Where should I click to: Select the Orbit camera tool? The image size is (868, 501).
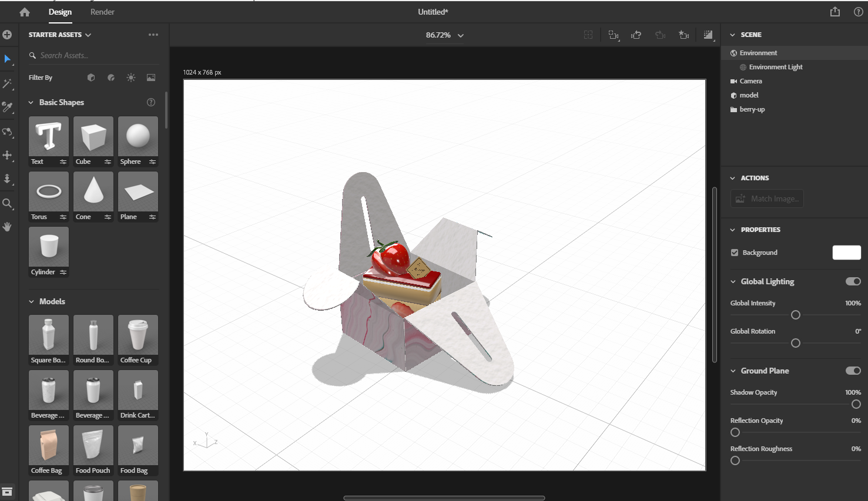point(8,132)
